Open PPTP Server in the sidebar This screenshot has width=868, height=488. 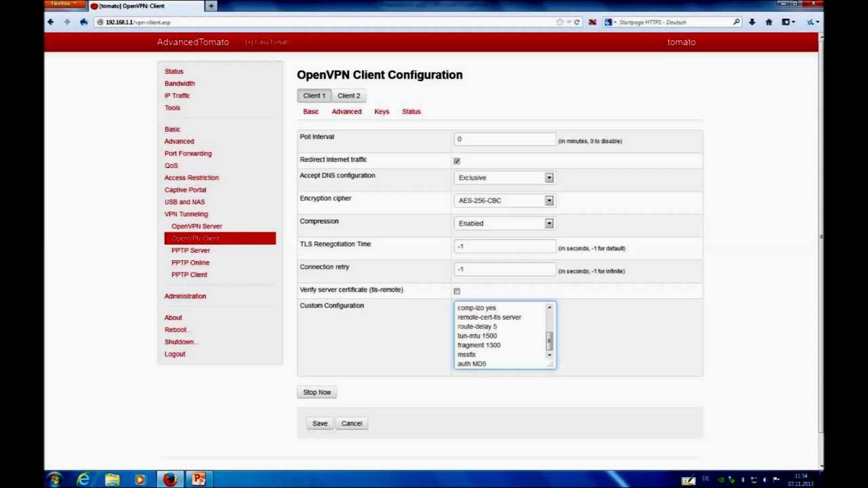[x=191, y=251]
